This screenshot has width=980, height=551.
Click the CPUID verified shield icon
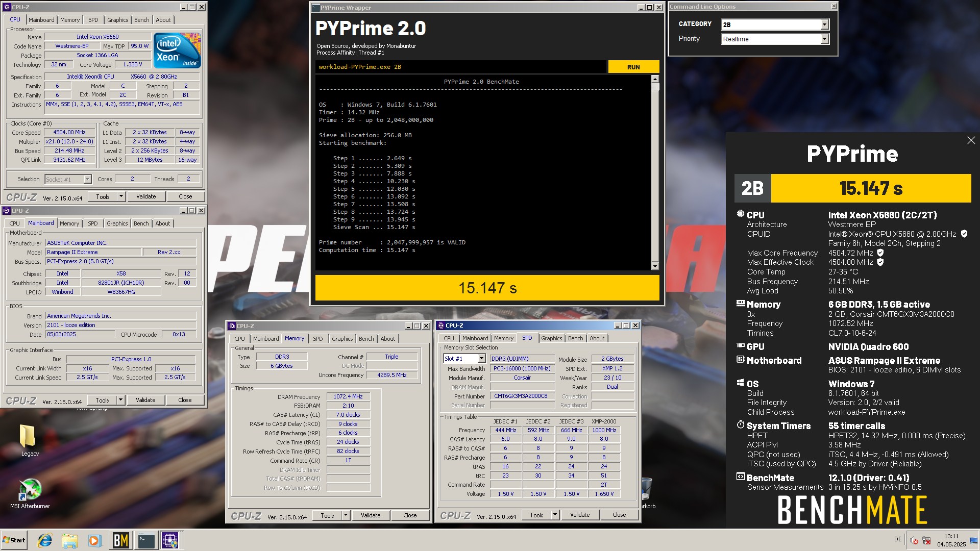click(964, 234)
